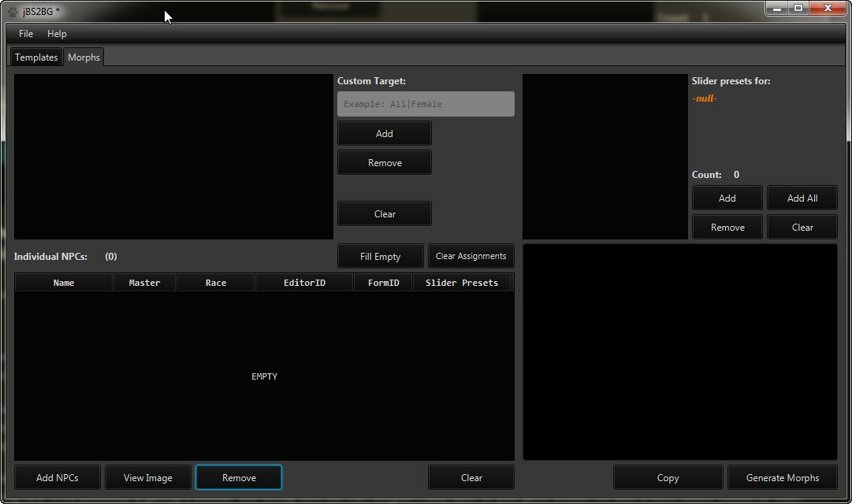Click the View Image button
Viewport: 852px width, 504px height.
click(148, 478)
